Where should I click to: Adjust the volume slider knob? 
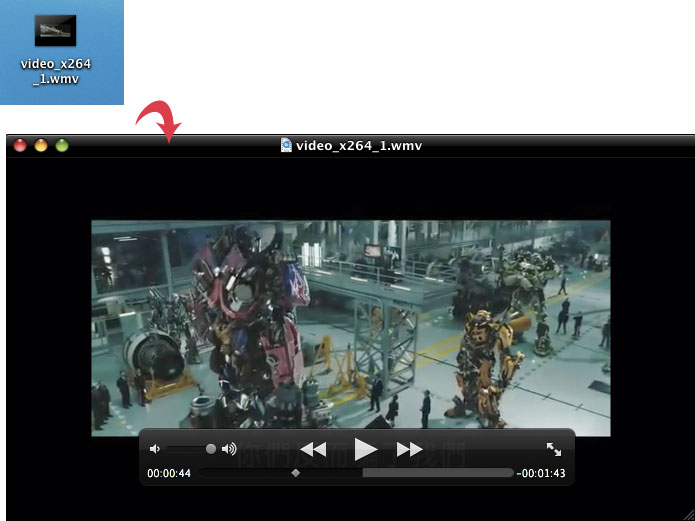pyautogui.click(x=211, y=449)
